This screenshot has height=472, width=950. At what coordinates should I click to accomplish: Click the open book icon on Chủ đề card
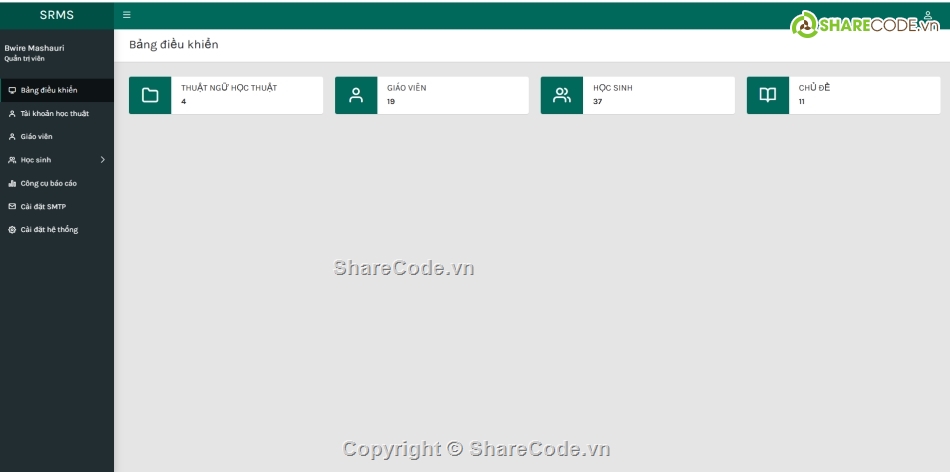point(768,95)
